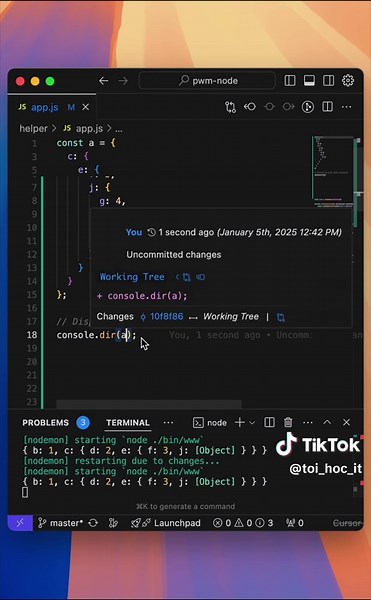This screenshot has width=371, height=600.
Task: Toggle the primary sidebar layout icon
Action: [290, 80]
